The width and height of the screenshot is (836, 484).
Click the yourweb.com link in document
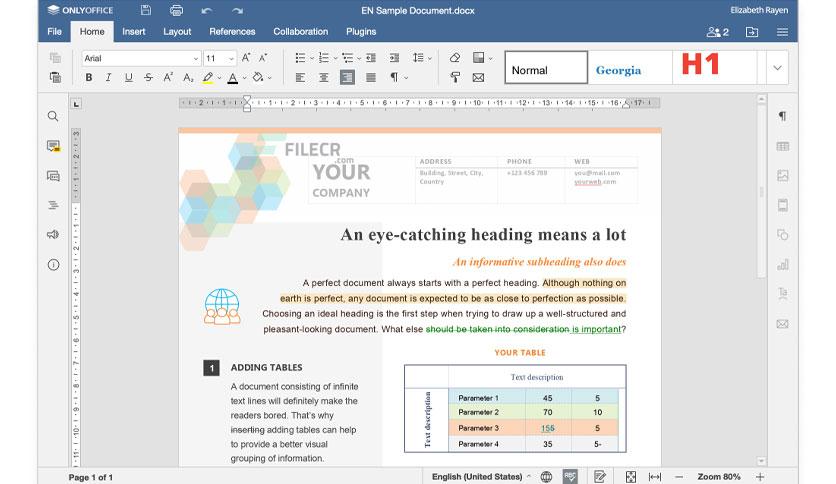pyautogui.click(x=594, y=182)
